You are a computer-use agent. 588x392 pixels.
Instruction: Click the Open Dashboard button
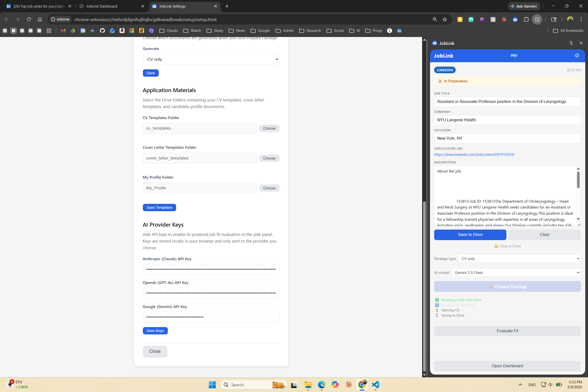pyautogui.click(x=507, y=366)
